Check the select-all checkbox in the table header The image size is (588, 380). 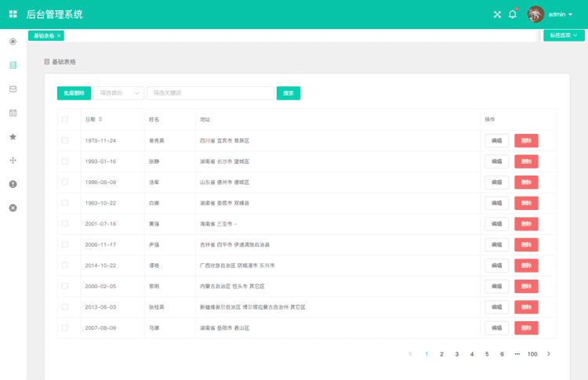coord(65,120)
